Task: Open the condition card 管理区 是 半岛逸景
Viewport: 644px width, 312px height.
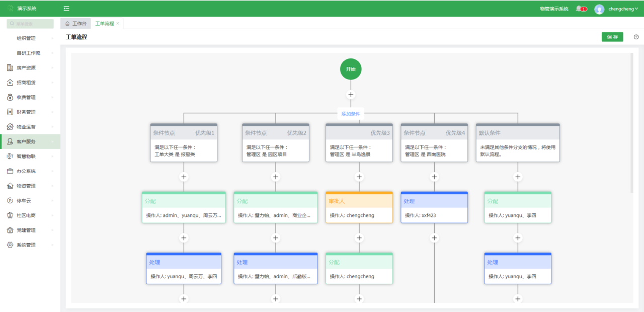Action: point(359,143)
